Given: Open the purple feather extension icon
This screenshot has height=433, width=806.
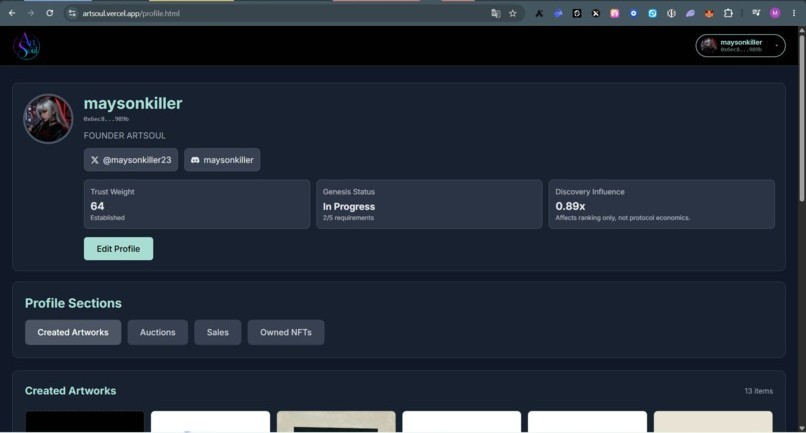Looking at the screenshot, I should coord(690,13).
